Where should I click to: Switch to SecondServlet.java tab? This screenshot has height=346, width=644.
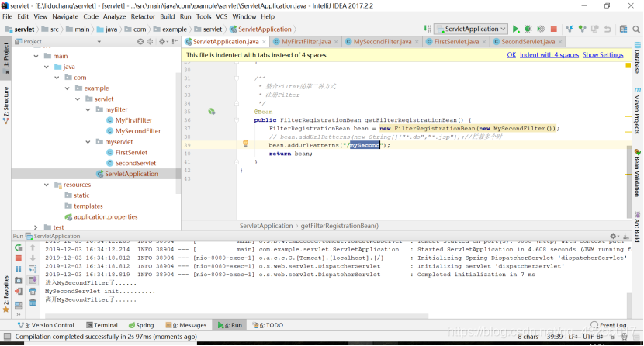[x=528, y=41]
